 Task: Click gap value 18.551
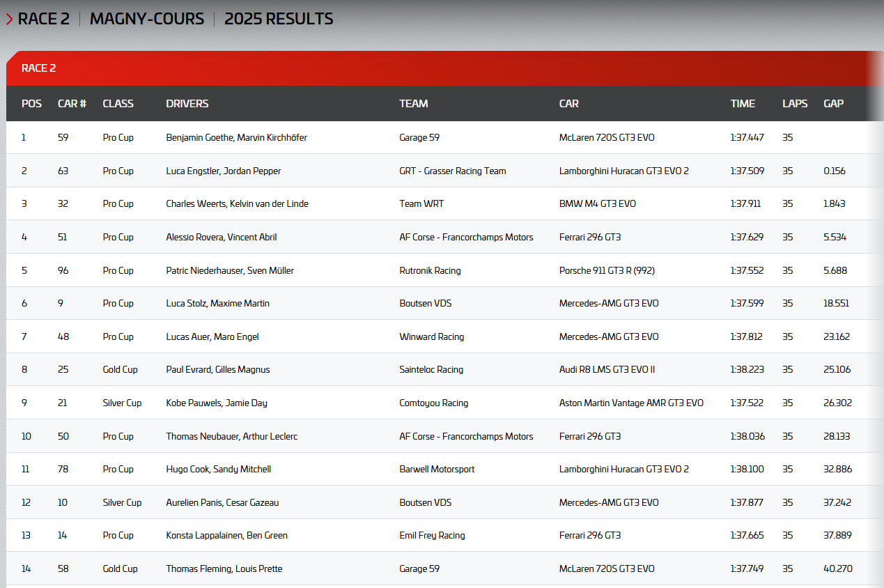click(837, 304)
